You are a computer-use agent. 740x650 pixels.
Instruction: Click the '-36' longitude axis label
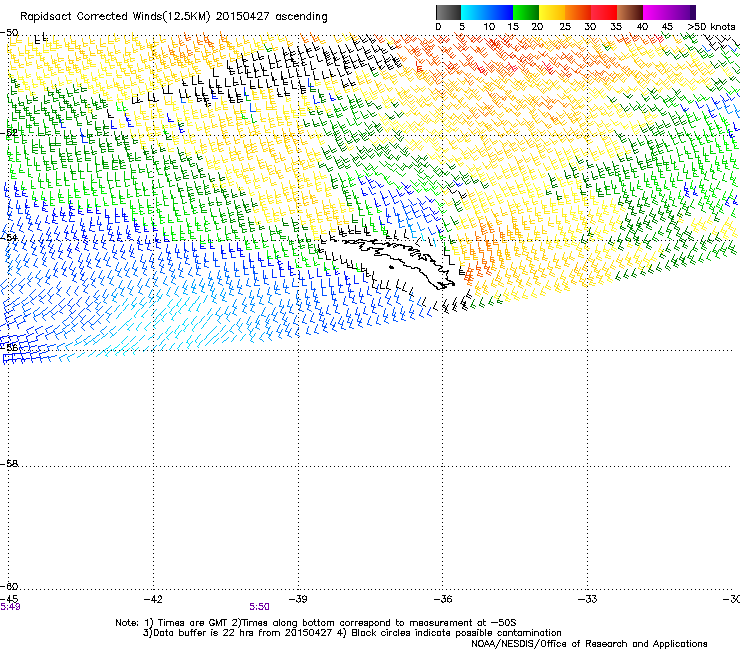click(x=443, y=599)
